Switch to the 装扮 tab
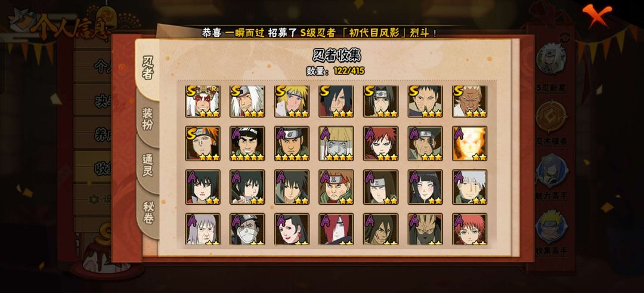 point(148,119)
